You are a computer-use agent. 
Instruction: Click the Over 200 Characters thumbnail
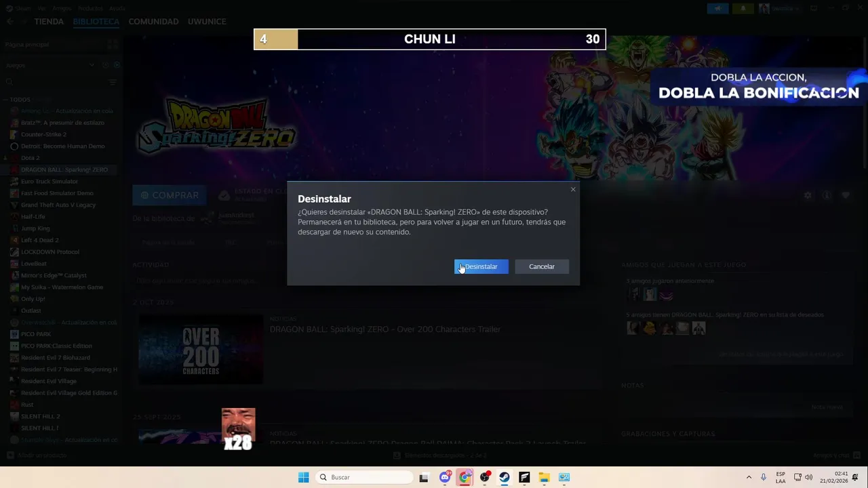click(x=201, y=349)
